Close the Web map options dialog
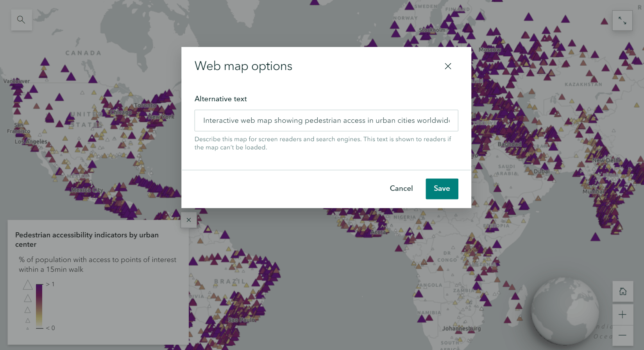644x350 pixels. point(448,66)
